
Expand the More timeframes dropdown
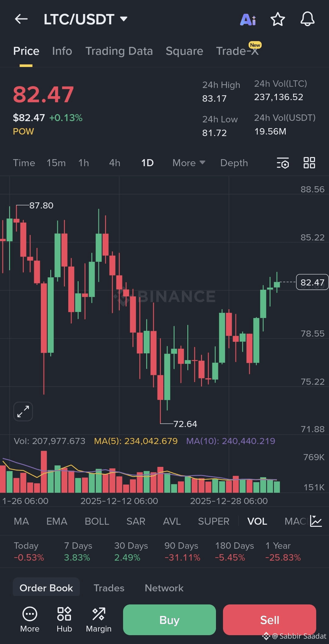189,163
